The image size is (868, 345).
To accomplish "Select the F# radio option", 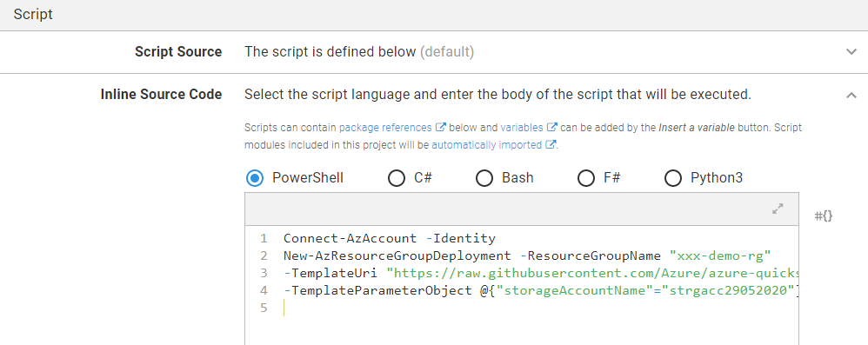I will (x=586, y=178).
